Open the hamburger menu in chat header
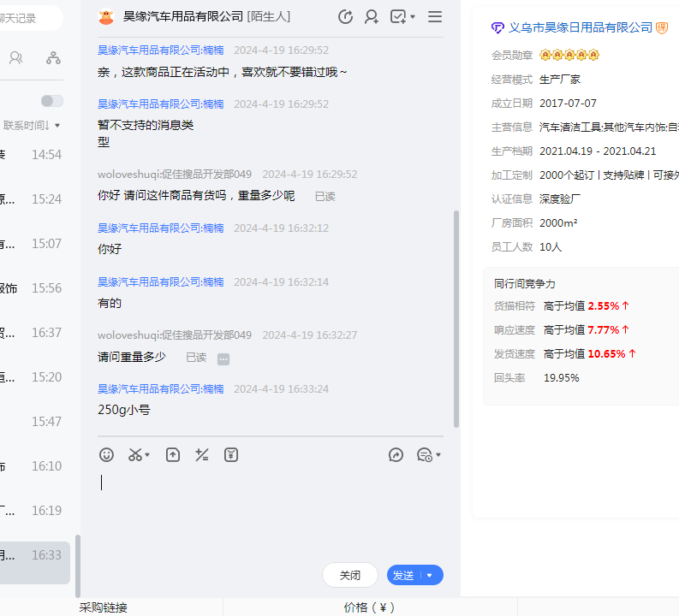Viewport: 679px width, 616px height. point(435,16)
